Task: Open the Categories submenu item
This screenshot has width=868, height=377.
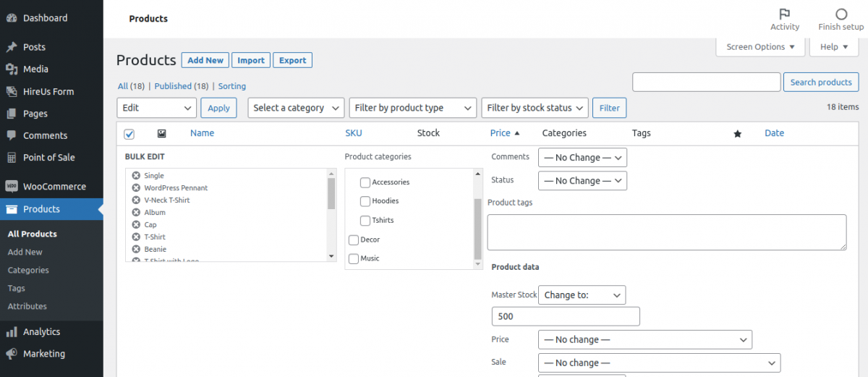Action: (x=28, y=270)
